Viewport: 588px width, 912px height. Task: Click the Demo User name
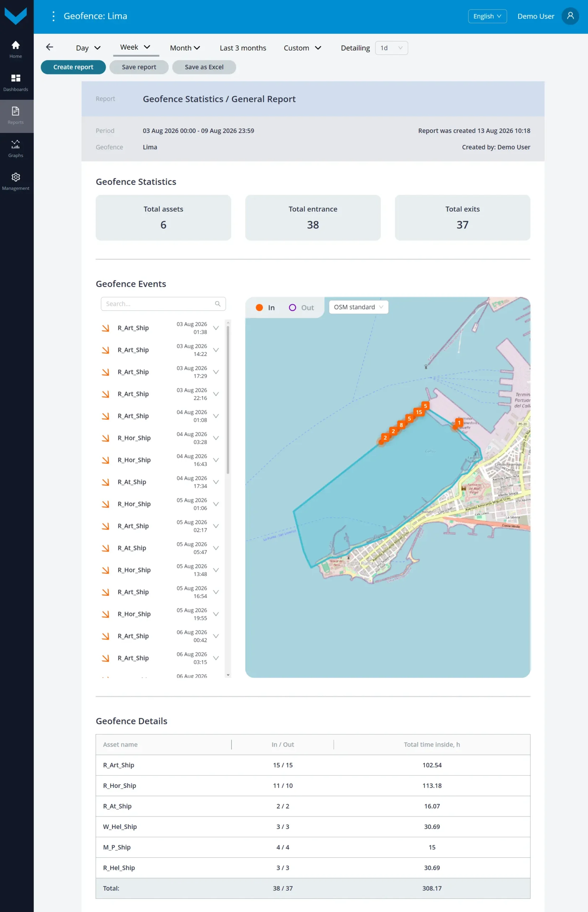[x=536, y=16]
